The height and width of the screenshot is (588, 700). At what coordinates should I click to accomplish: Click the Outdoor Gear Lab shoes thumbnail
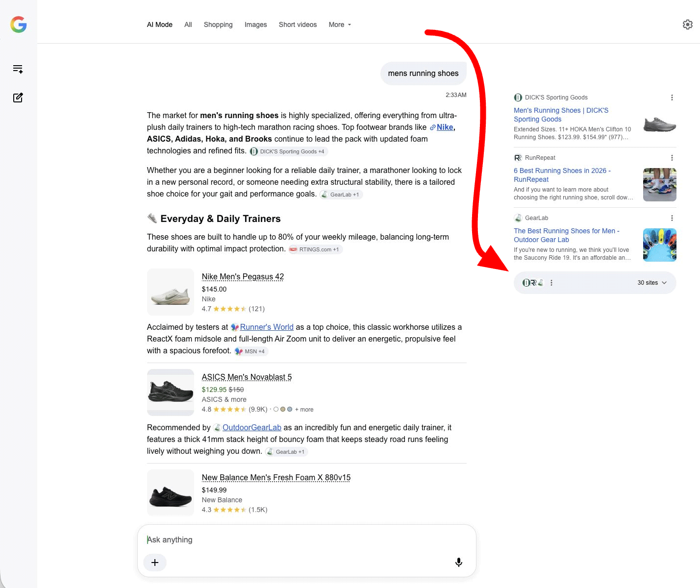[660, 245]
